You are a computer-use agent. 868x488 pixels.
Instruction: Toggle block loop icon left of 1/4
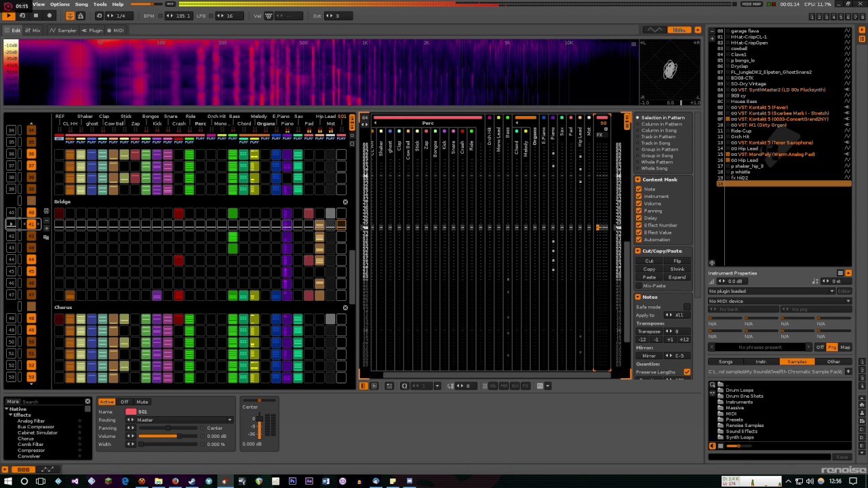pyautogui.click(x=100, y=16)
